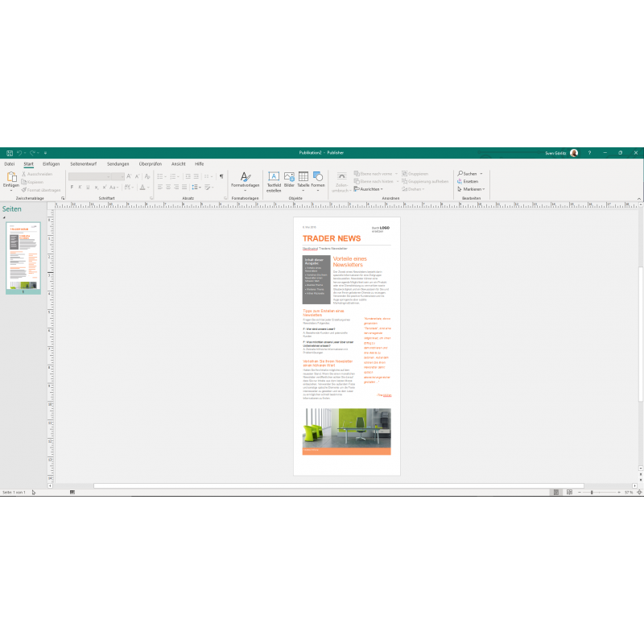
Task: Click the save icon in quick access toolbar
Action: pos(8,152)
